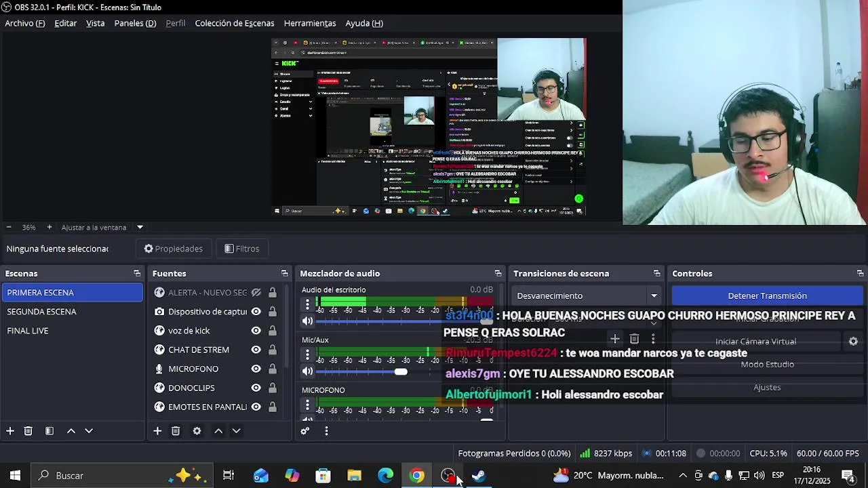Screen dimensions: 868x488
Task: Click the taskbar Buscar search box
Action: coord(122,476)
